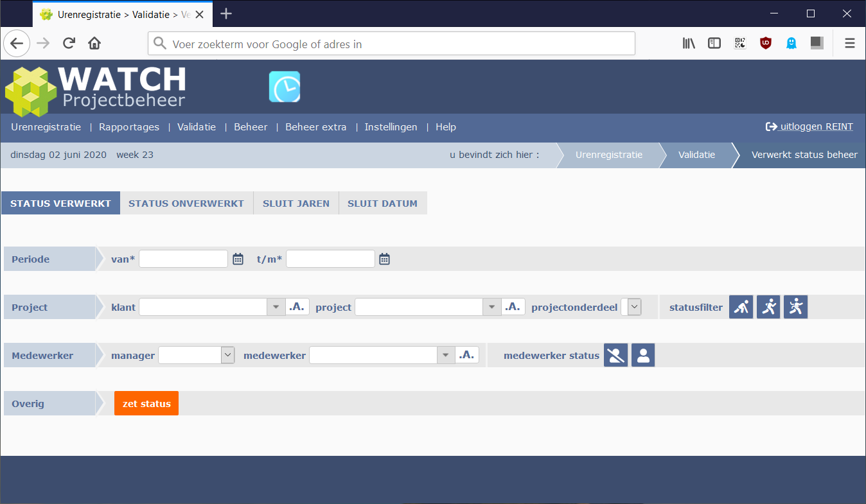Go to browser home page
Screen dimensions: 866x504
94,44
